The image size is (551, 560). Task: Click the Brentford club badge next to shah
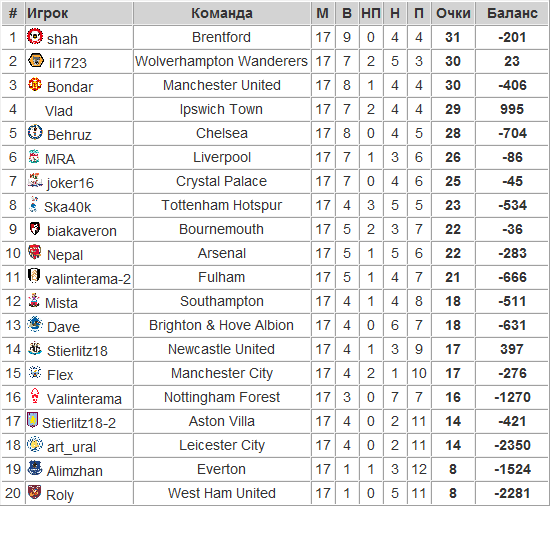pos(35,36)
